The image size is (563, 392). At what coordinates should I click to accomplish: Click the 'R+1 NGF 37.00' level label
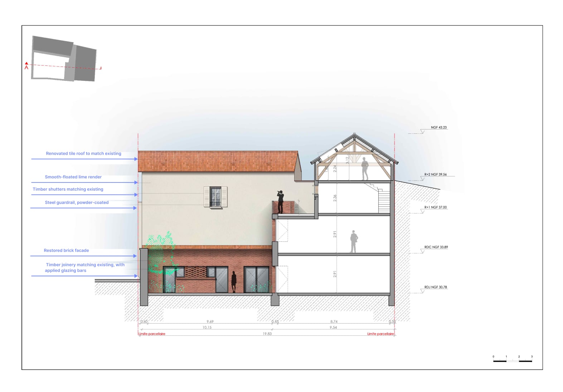[435, 207]
